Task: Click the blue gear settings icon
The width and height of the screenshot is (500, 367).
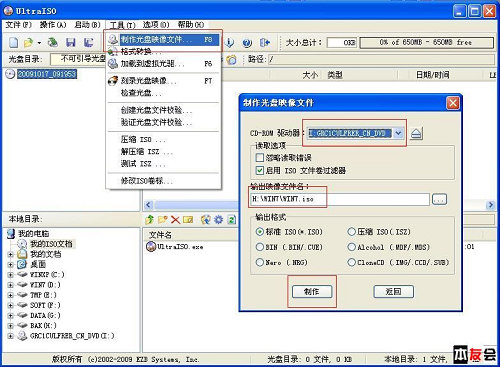Action: point(219,219)
